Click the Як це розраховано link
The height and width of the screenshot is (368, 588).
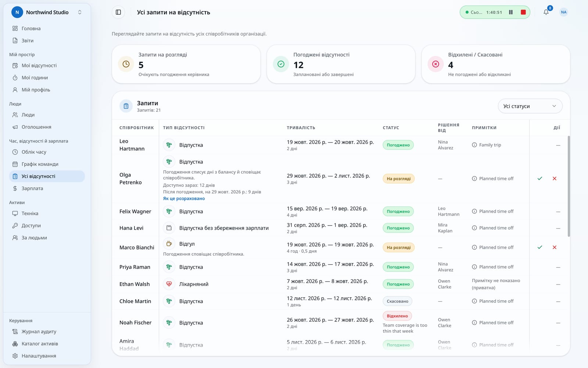coord(184,198)
